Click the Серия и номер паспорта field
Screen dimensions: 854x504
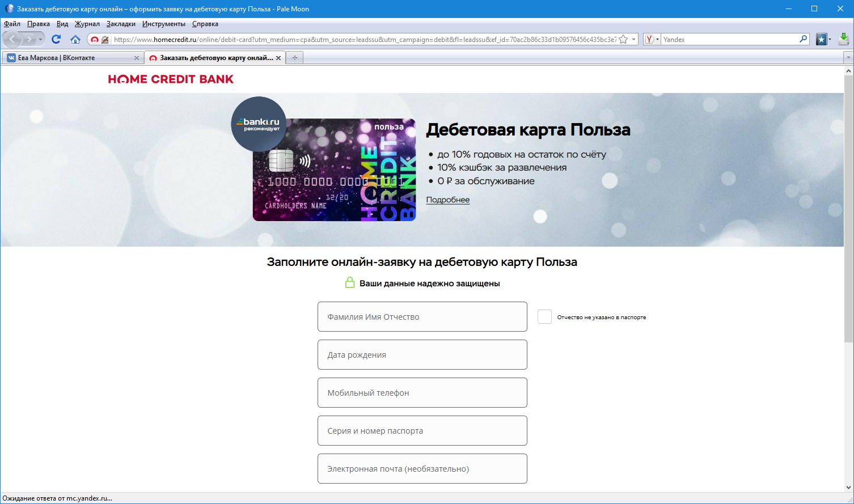click(422, 430)
